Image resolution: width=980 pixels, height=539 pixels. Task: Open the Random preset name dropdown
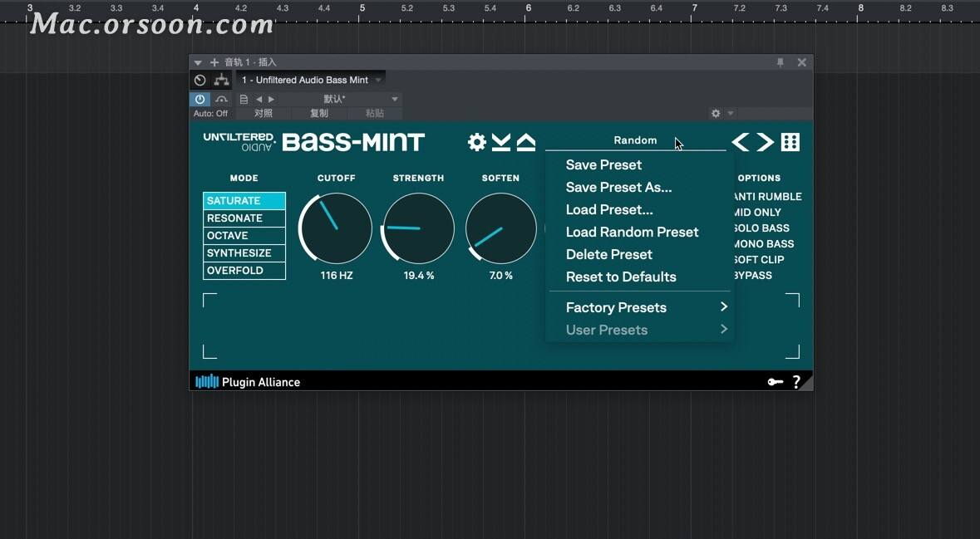coord(635,140)
